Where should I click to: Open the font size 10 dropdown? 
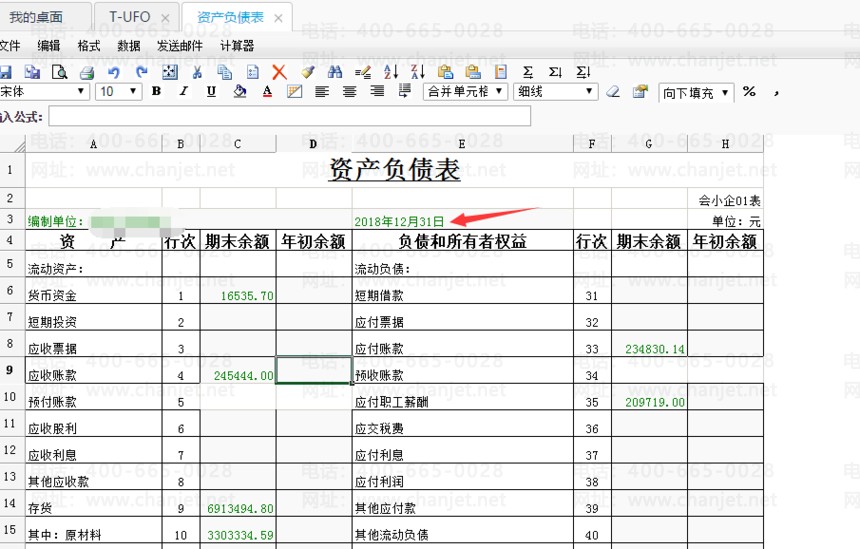pos(118,91)
